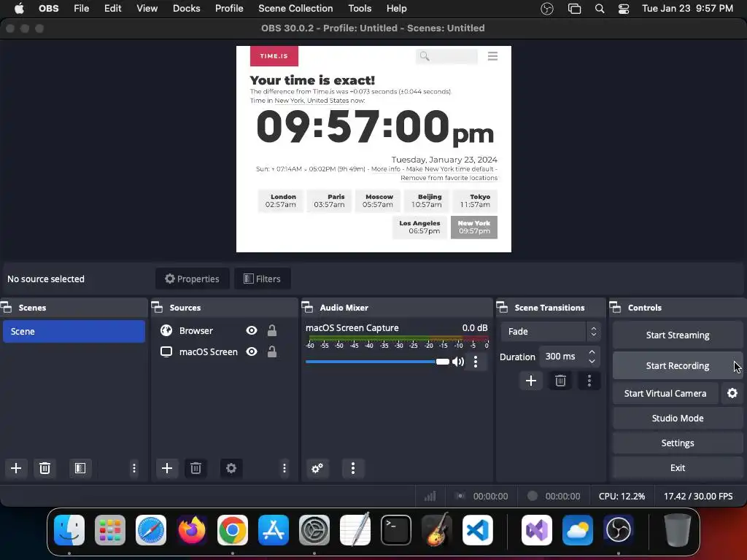Open macOS Control Center in menu bar

(624, 9)
